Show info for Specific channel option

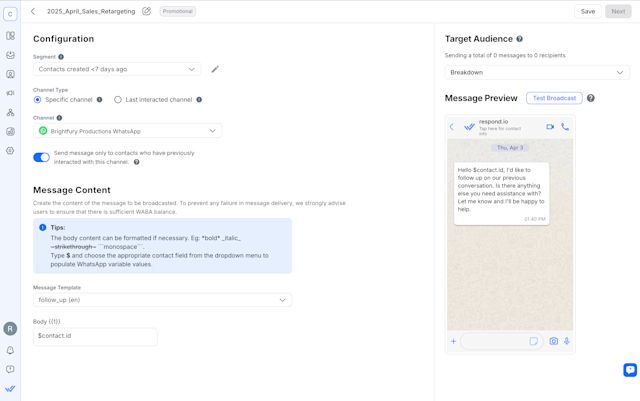(x=99, y=100)
